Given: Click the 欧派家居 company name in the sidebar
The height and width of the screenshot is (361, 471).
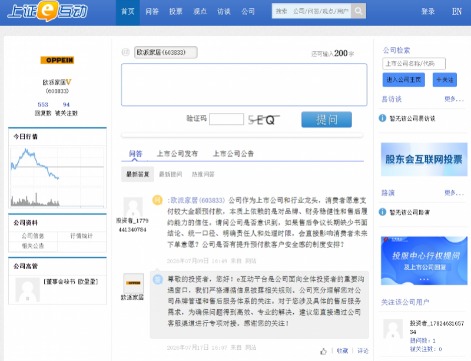Looking at the screenshot, I should point(55,82).
